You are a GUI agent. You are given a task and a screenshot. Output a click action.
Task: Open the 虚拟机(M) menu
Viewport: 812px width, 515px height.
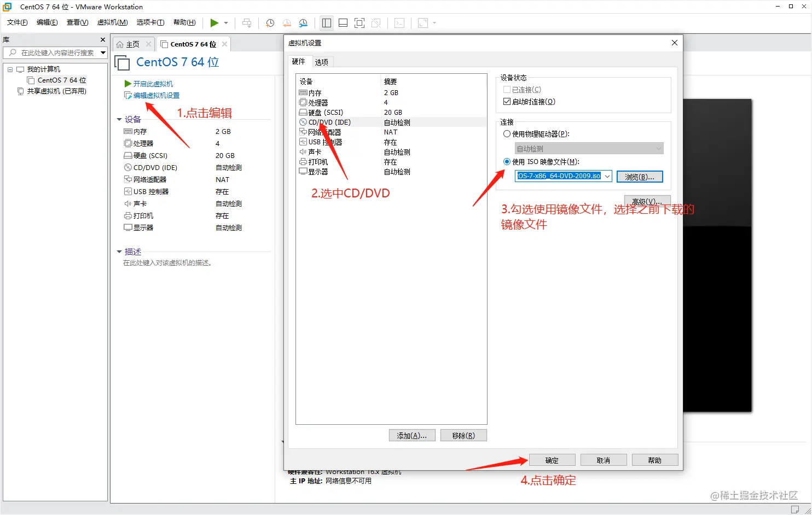pos(112,22)
